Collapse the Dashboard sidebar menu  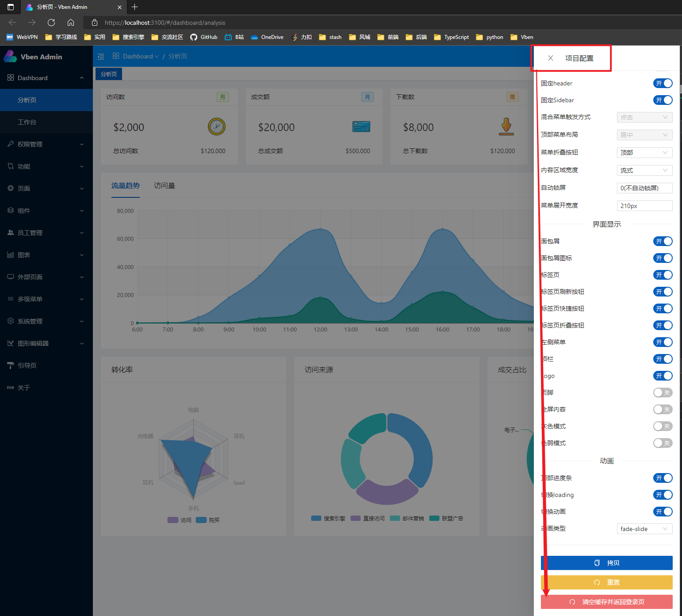pyautogui.click(x=46, y=78)
